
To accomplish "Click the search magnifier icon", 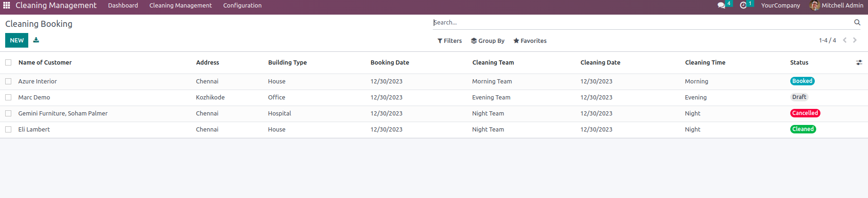I will 857,22.
